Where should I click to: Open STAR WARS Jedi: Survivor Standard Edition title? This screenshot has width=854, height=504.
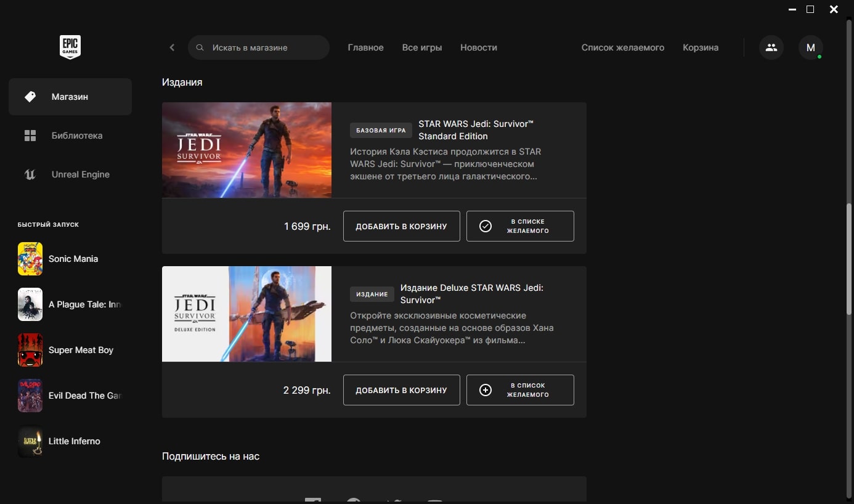tap(476, 130)
